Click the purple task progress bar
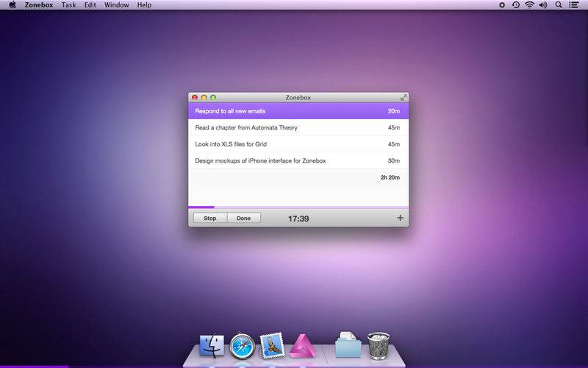The width and height of the screenshot is (588, 368). coord(298,207)
